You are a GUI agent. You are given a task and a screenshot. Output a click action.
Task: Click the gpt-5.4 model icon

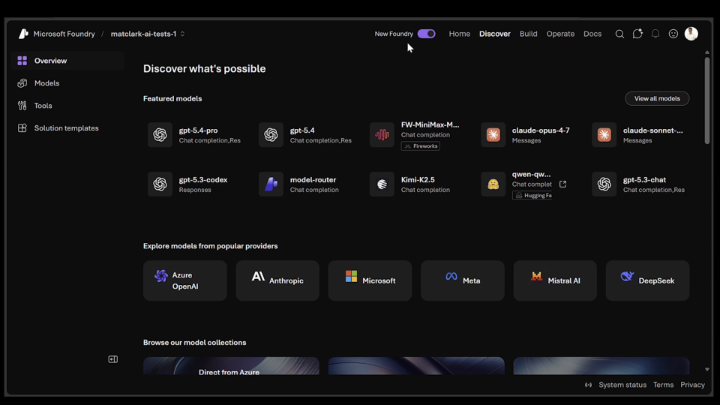point(271,135)
